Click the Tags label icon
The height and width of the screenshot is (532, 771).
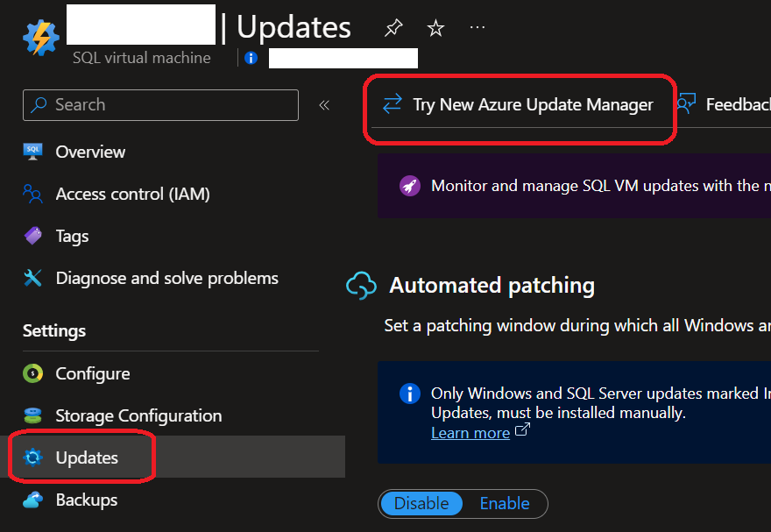[33, 236]
